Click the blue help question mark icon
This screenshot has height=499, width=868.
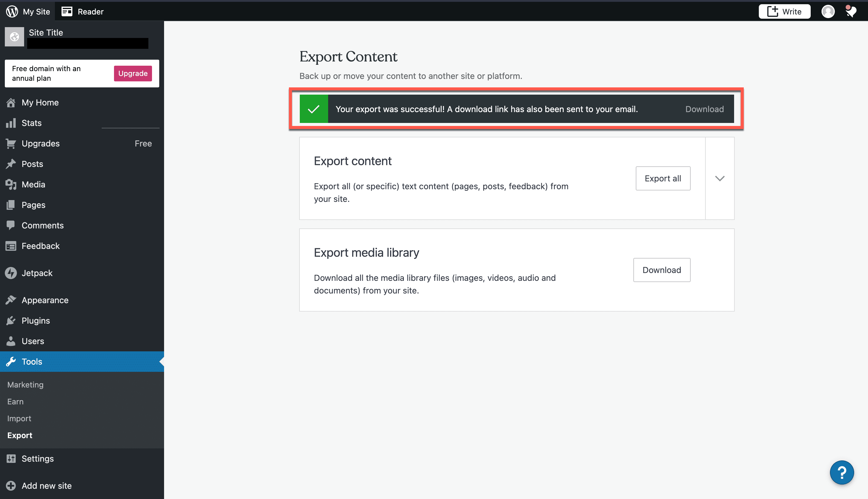pos(841,472)
